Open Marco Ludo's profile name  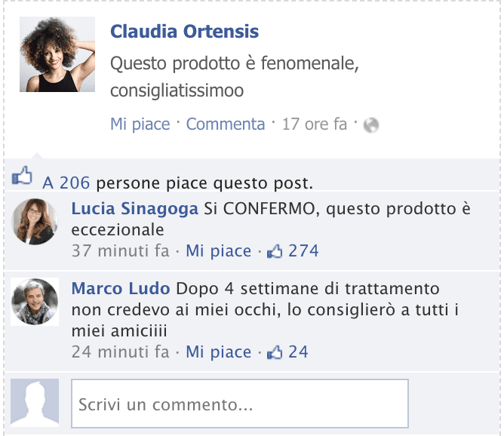121,288
